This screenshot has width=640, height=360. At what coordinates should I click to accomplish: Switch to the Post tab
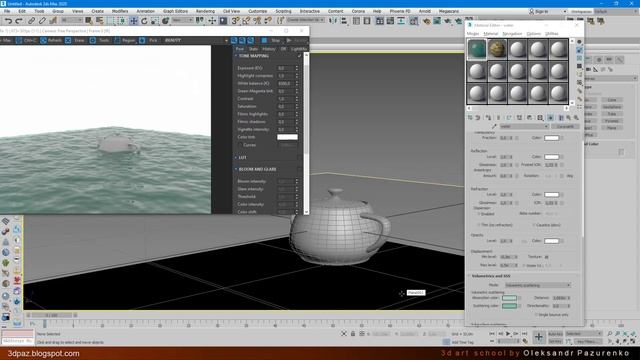coord(240,49)
